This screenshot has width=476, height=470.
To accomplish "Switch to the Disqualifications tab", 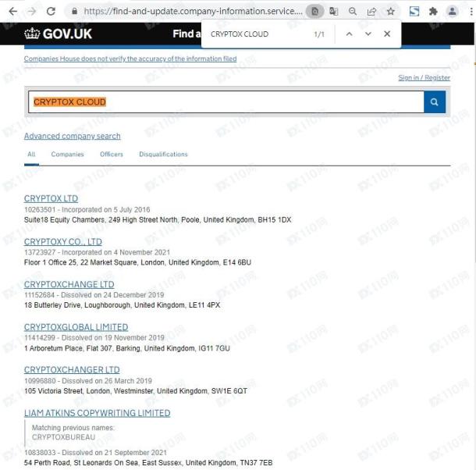I will pyautogui.click(x=163, y=155).
